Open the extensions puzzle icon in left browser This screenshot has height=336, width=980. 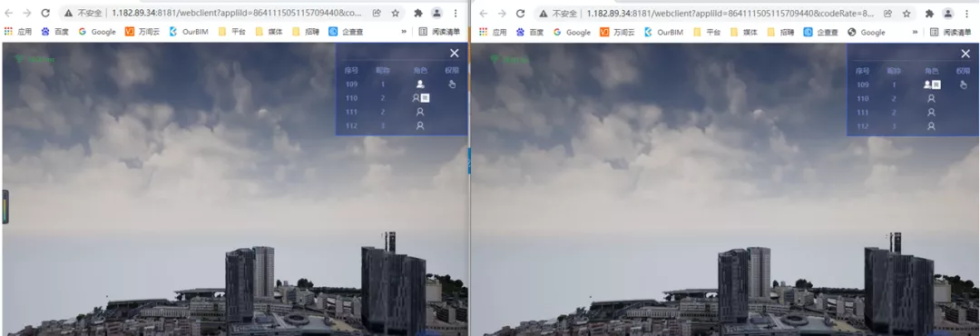(418, 13)
